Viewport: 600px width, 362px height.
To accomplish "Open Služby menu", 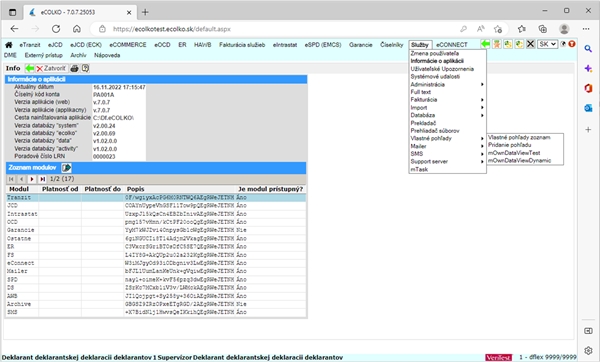I will (420, 45).
